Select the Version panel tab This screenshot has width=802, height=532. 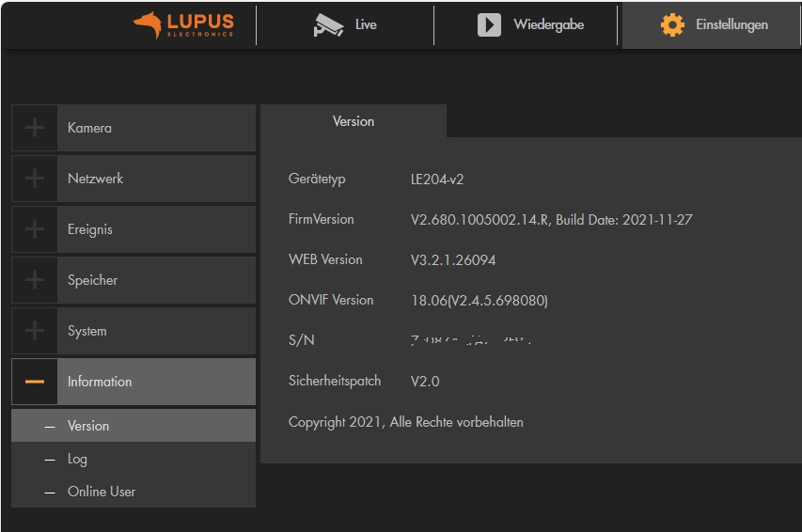click(x=354, y=121)
